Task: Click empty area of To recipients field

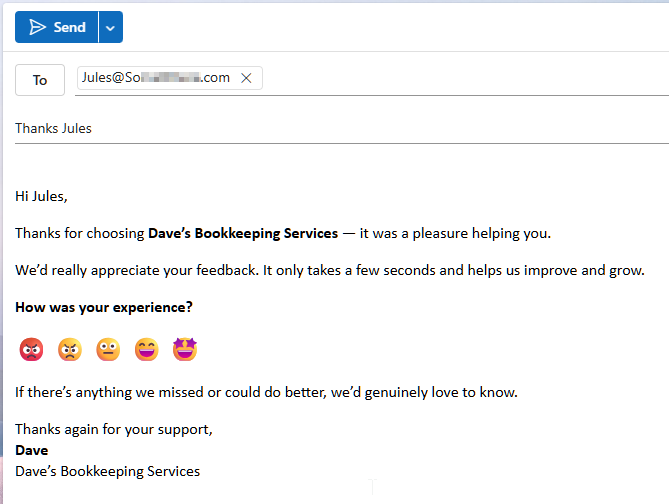Action: [465, 79]
